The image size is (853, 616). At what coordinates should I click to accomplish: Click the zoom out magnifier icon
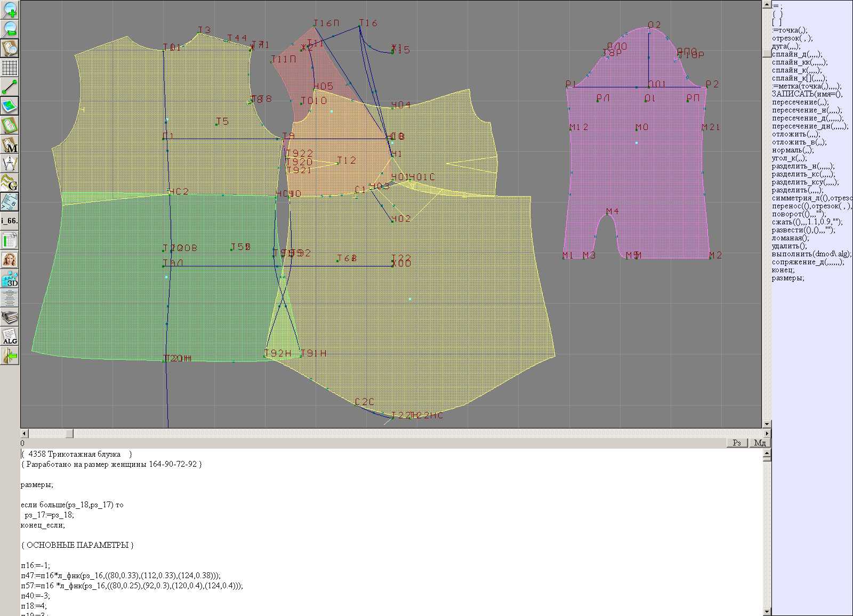[10, 29]
